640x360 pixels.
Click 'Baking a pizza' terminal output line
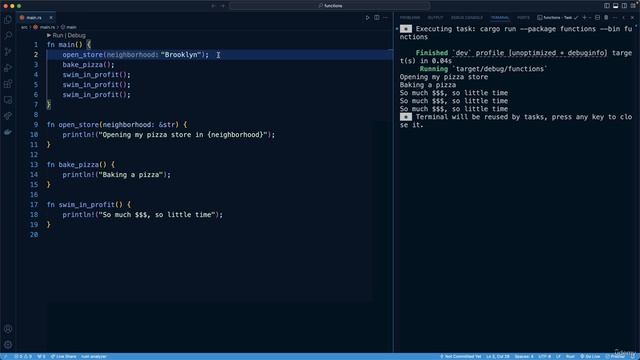tap(428, 85)
